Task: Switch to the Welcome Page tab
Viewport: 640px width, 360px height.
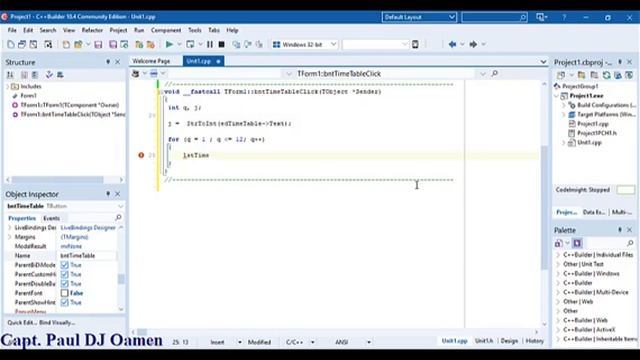Action: pyautogui.click(x=151, y=61)
